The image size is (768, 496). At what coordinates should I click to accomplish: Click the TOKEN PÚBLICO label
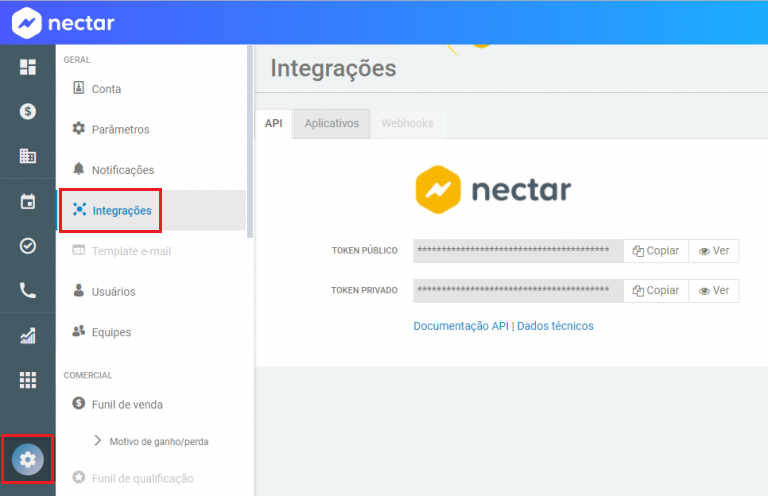pos(364,251)
